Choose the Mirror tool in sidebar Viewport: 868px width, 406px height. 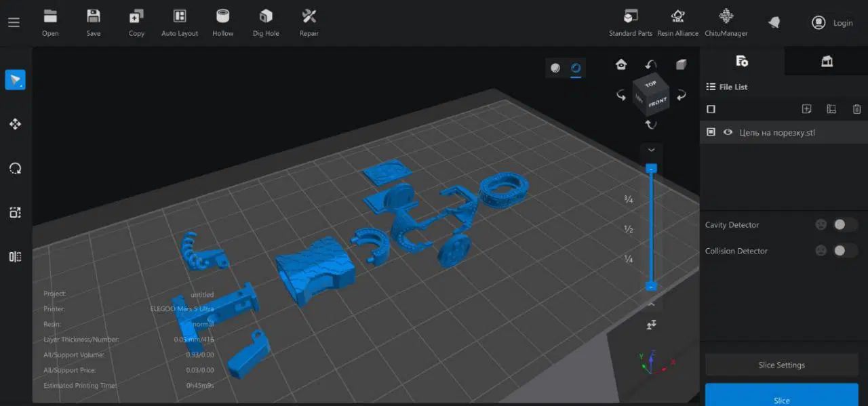[x=15, y=256]
